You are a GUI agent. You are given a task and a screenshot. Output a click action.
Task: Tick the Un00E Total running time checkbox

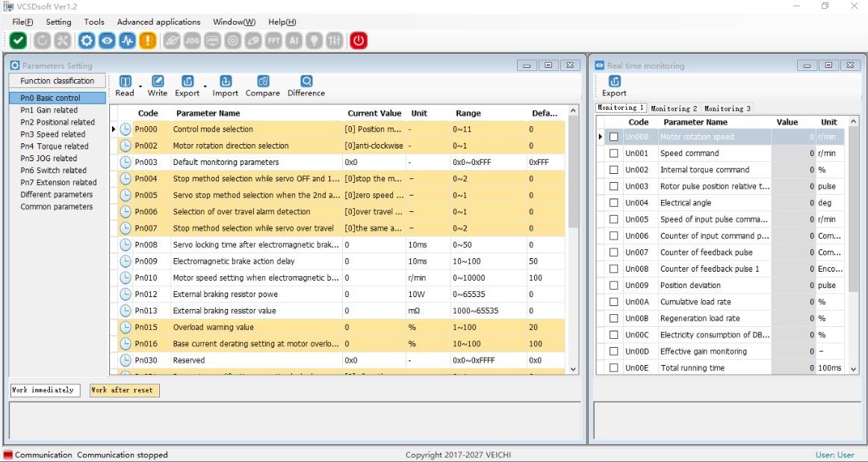pyautogui.click(x=613, y=368)
